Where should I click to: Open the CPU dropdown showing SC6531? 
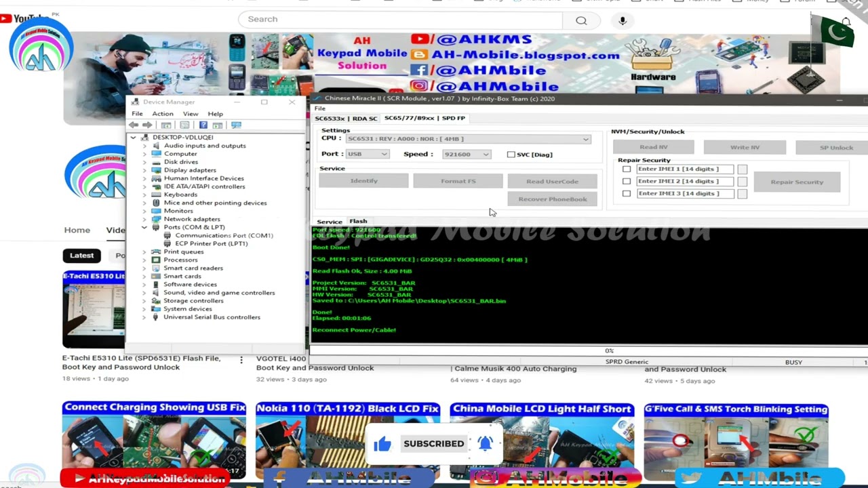tap(468, 139)
